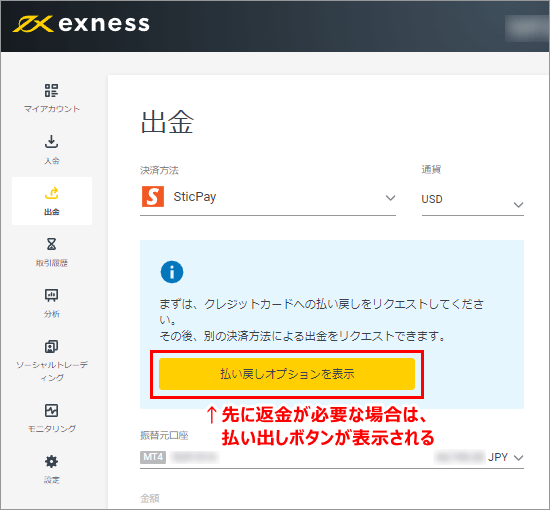Click the 金額 field label
Image resolution: width=550 pixels, height=510 pixels.
tap(150, 498)
